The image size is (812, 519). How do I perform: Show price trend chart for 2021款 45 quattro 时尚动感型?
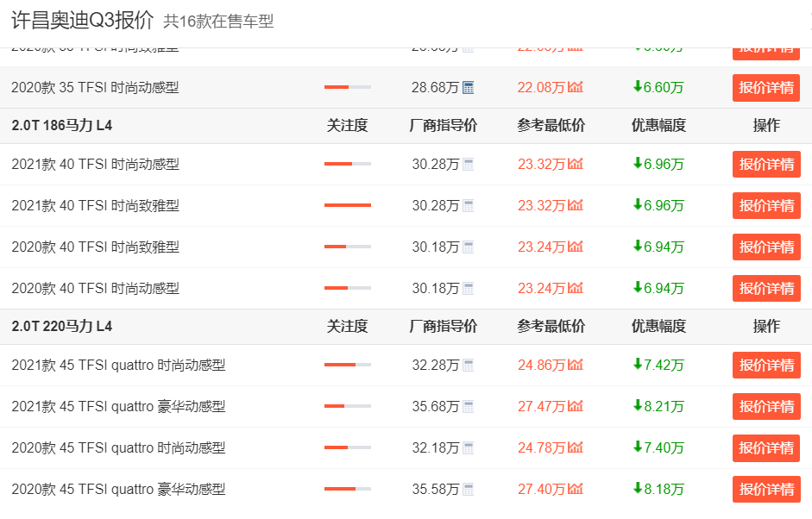(576, 365)
